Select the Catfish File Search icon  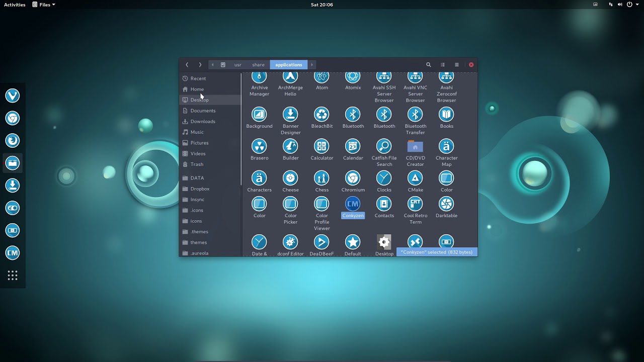[384, 146]
